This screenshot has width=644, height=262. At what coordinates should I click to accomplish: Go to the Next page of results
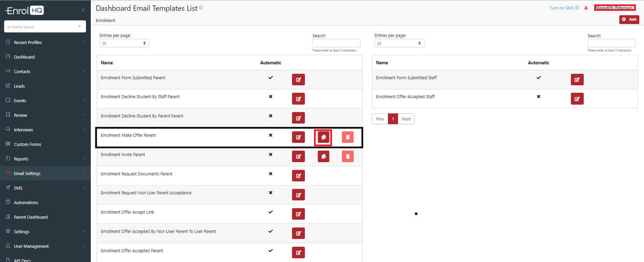pyautogui.click(x=406, y=119)
